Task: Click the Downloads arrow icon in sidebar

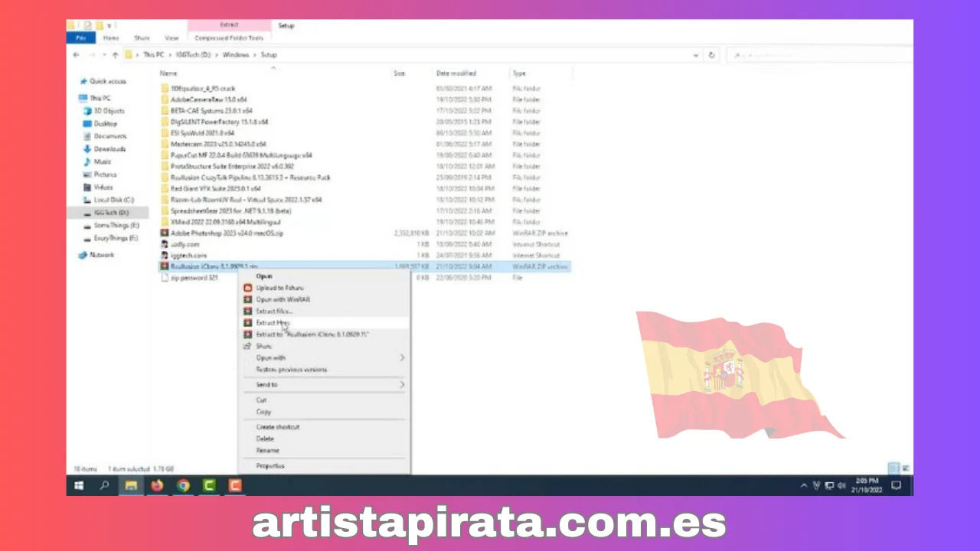Action: click(87, 149)
